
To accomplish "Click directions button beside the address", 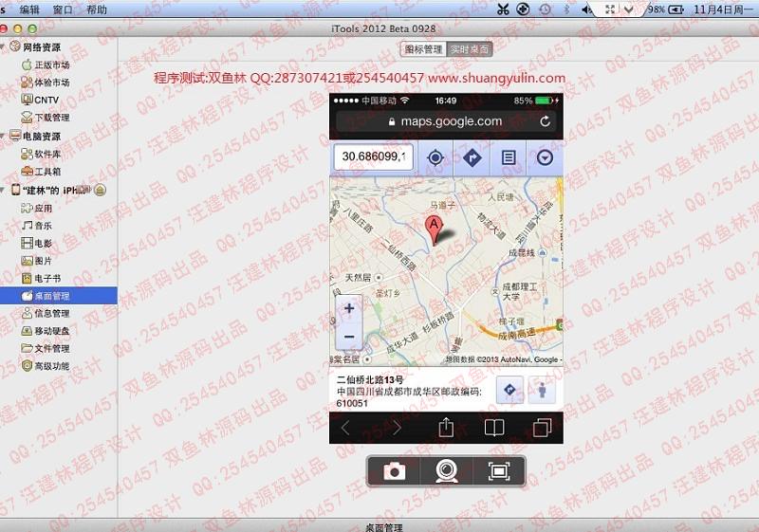I will point(509,390).
